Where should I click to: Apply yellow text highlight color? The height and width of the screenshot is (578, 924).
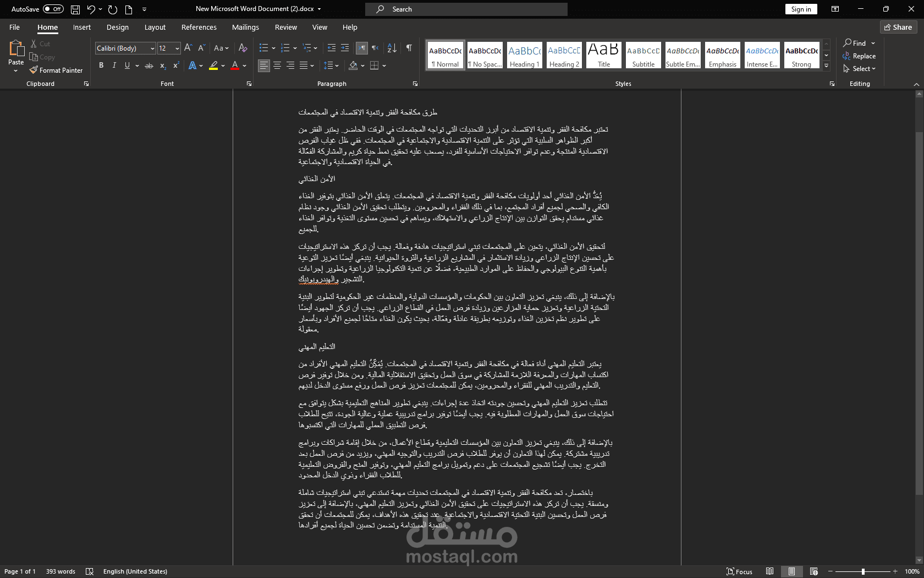coord(213,66)
